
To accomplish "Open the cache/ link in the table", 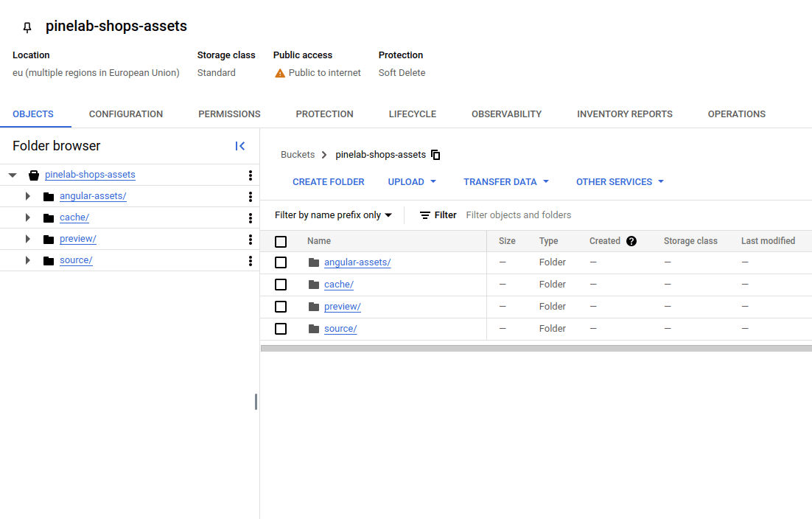I will click(x=339, y=285).
